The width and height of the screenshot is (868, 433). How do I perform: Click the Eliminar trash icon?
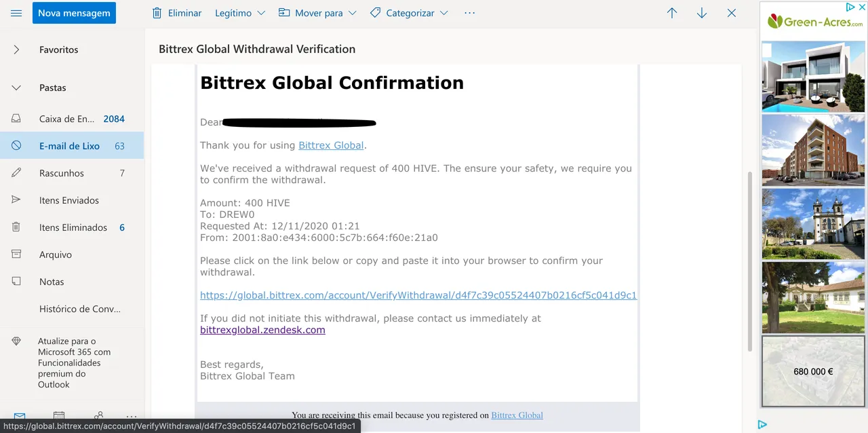pyautogui.click(x=157, y=13)
